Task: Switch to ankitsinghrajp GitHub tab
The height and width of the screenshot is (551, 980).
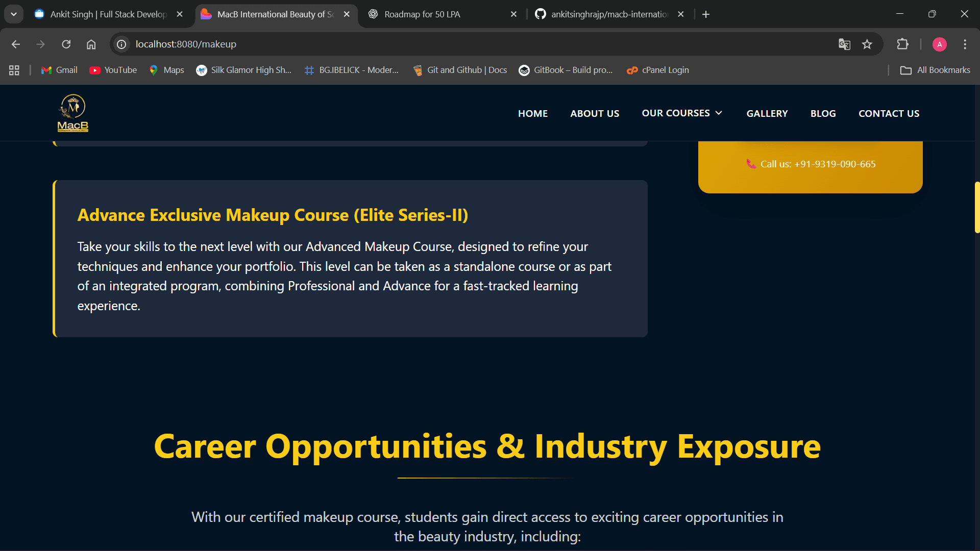Action: click(x=609, y=14)
